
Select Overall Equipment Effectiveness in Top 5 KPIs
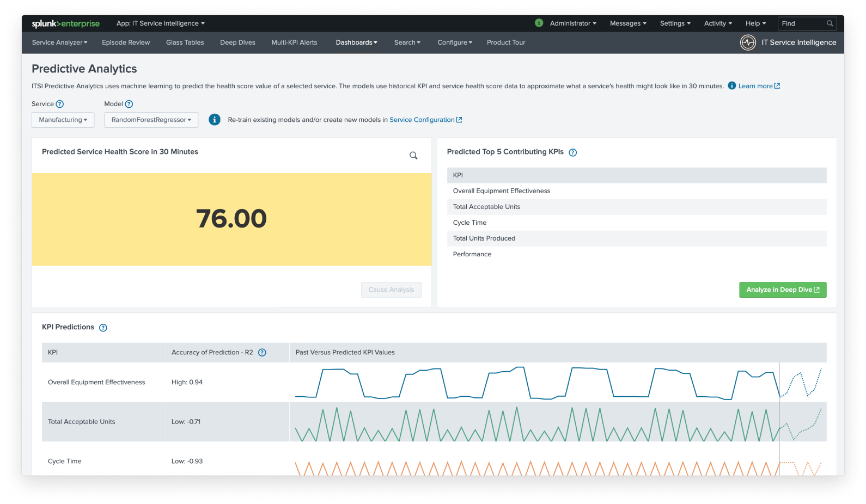[637, 191]
